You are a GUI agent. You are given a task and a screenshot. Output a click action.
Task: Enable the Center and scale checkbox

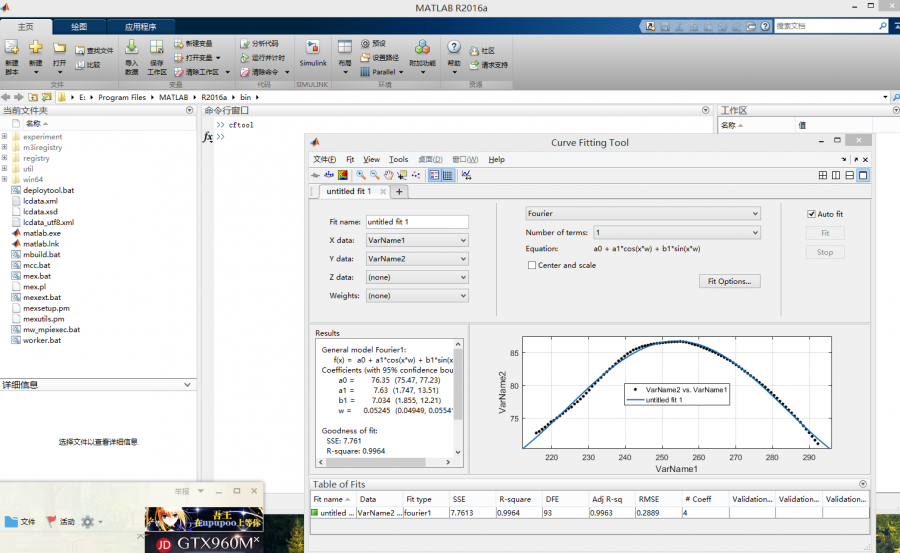pyautogui.click(x=532, y=265)
